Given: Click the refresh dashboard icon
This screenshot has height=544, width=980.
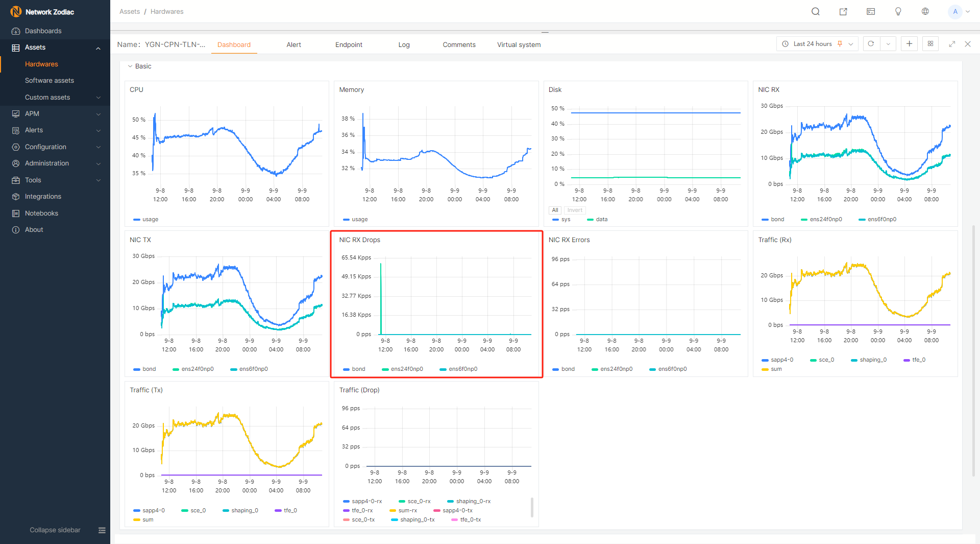Looking at the screenshot, I should click(871, 44).
